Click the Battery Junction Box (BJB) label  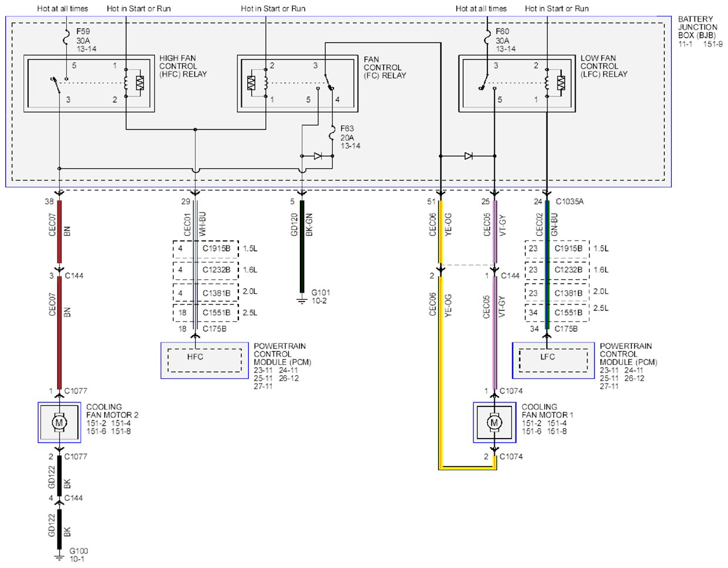[x=698, y=27]
